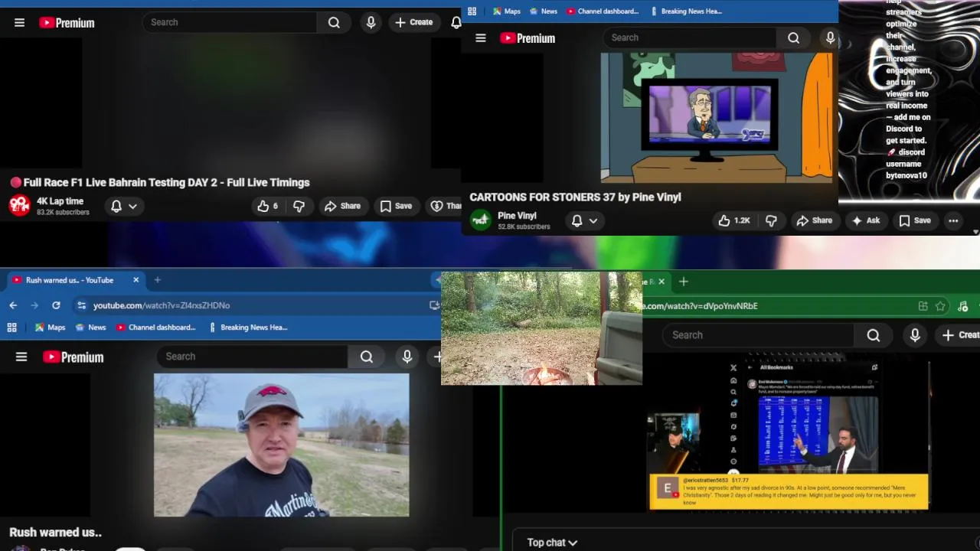Open the 4K Lap time channel avatar
Viewport: 980px width, 551px height.
pyautogui.click(x=19, y=206)
